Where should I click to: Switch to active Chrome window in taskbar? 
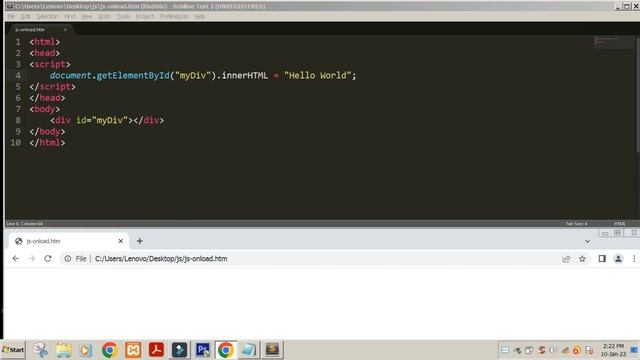tap(226, 350)
